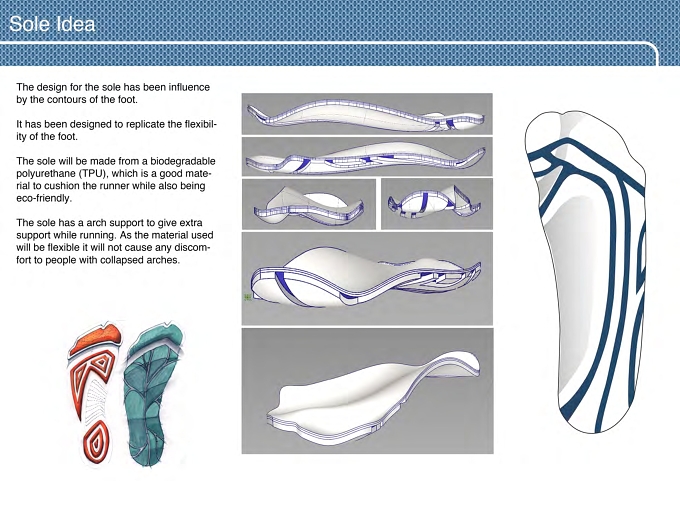Click the small green marker on perspective render

click(x=247, y=297)
